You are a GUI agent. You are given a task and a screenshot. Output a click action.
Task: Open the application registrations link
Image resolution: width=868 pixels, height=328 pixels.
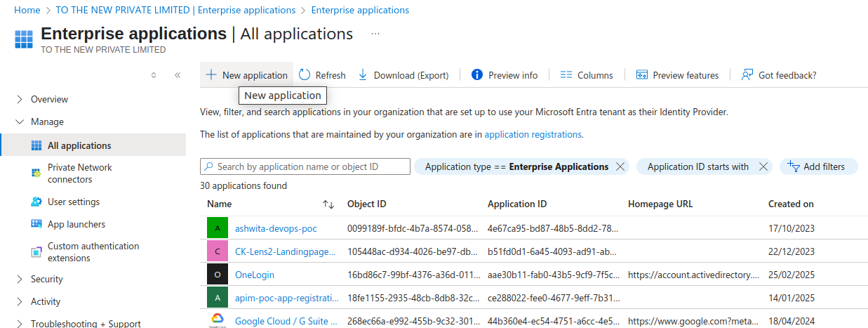[x=533, y=134]
